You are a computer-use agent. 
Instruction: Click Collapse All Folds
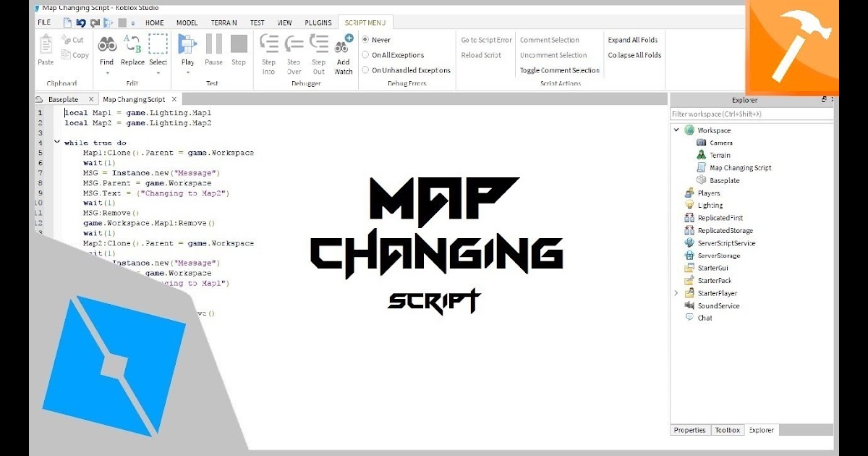(x=634, y=55)
